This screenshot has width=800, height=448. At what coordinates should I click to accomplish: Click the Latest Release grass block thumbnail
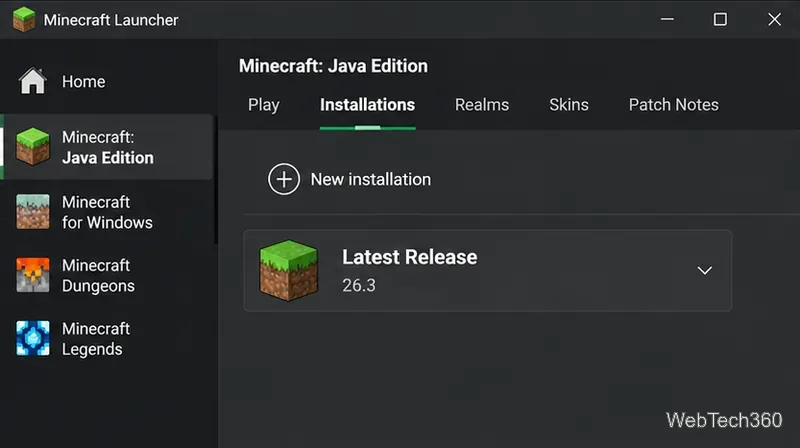point(289,270)
